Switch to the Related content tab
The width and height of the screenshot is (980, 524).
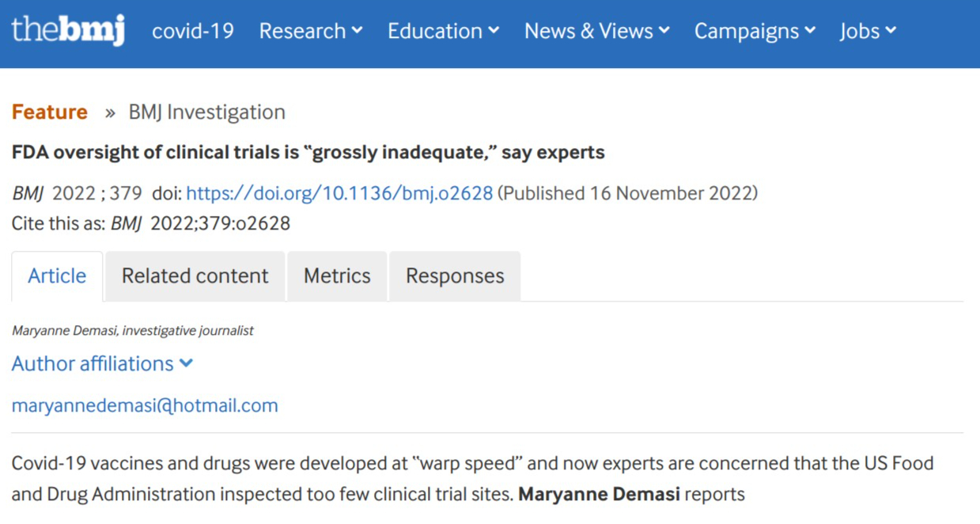(x=195, y=276)
